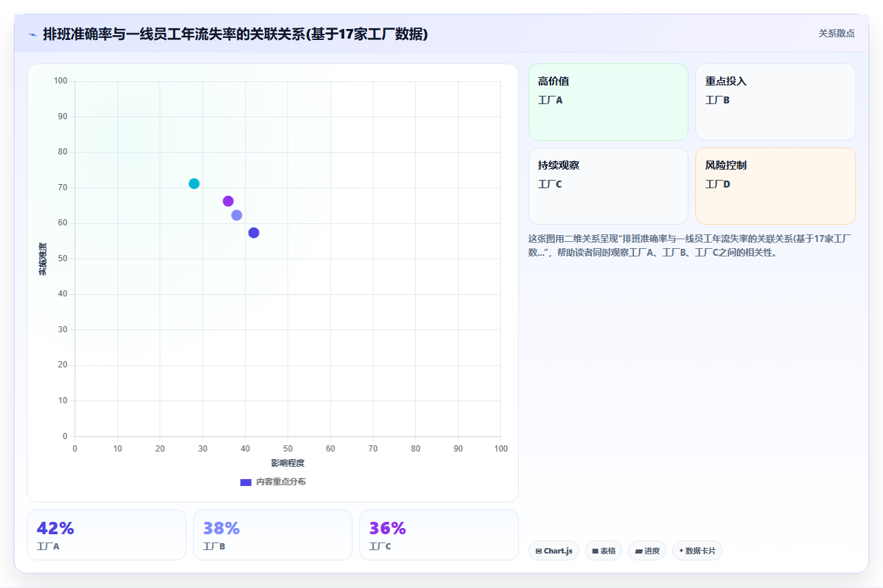Screen dimensions: 883x588
Task: Click the lightning icon beside the title
Action: (32, 34)
